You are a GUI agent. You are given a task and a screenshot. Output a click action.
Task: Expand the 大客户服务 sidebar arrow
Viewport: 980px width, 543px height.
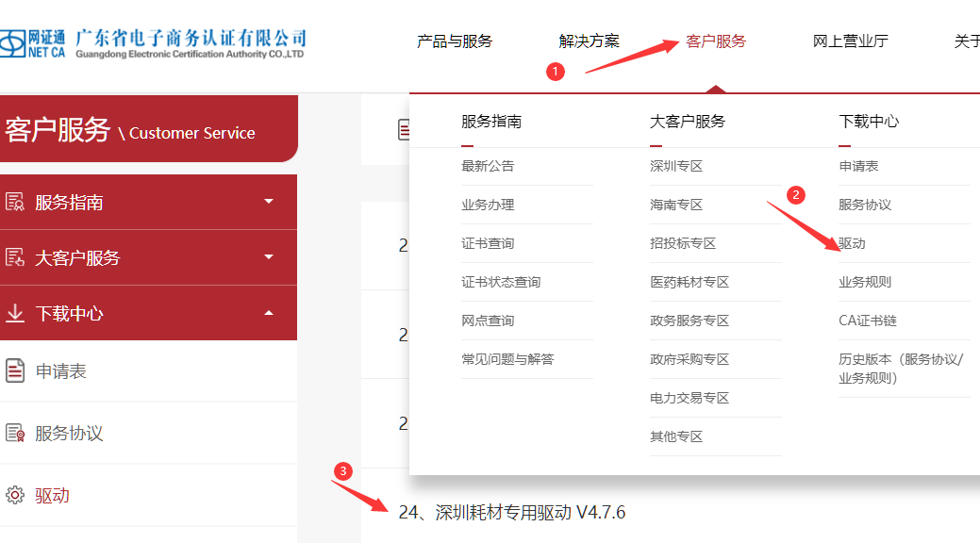(x=269, y=257)
